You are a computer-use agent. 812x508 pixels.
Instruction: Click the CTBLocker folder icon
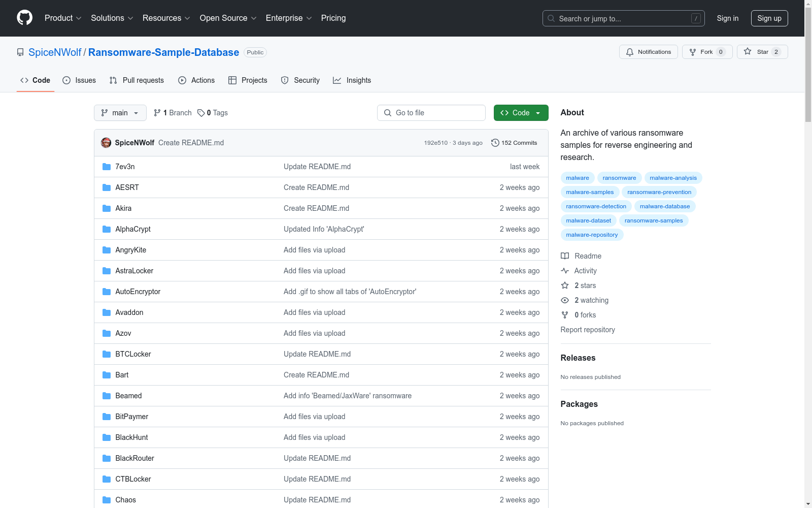pos(107,479)
